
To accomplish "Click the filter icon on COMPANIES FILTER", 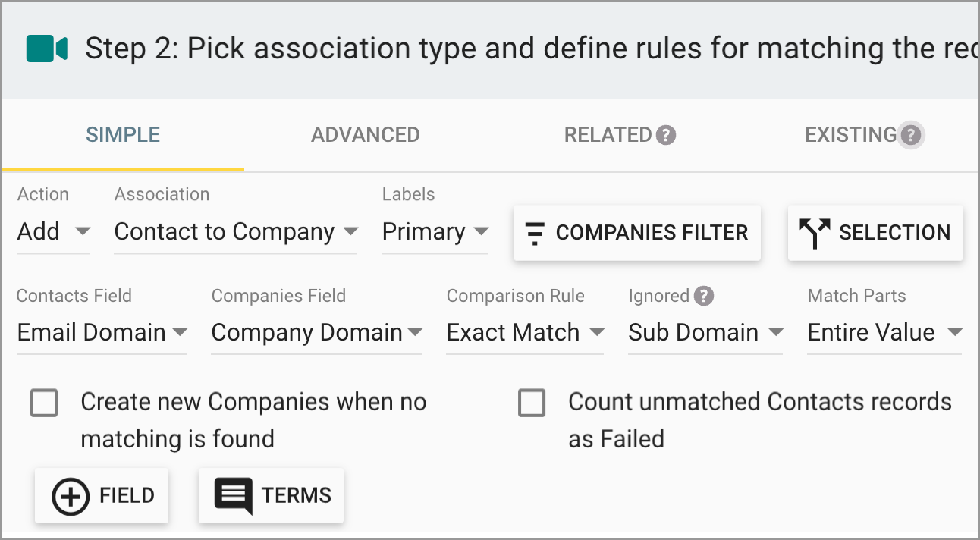I will coord(534,233).
